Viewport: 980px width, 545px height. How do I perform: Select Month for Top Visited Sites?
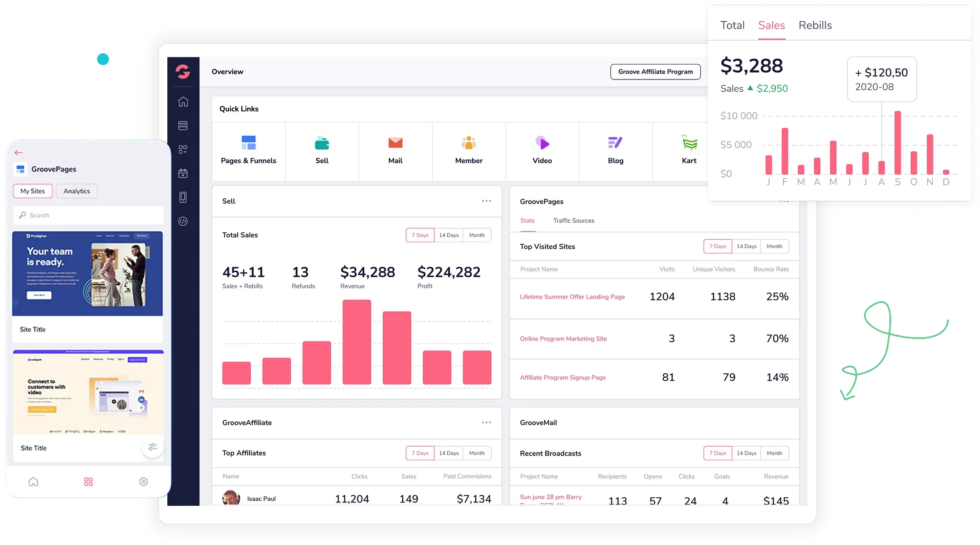point(774,246)
